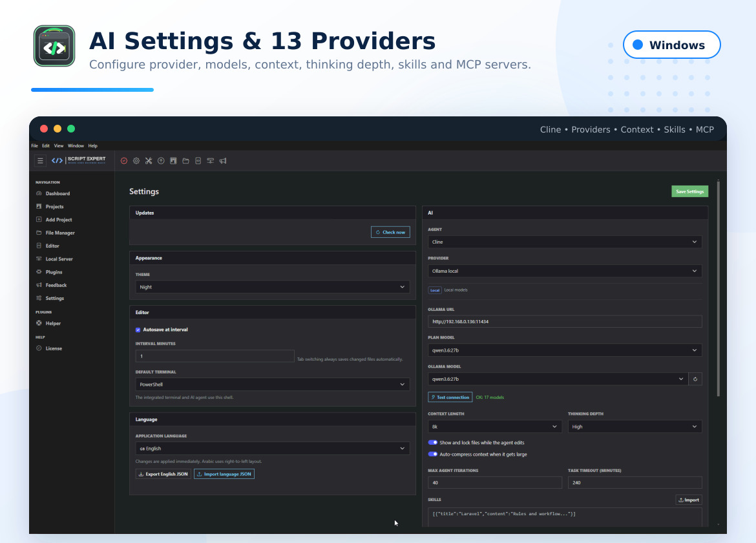Image resolution: width=756 pixels, height=543 pixels.
Task: Select Add Project in the sidebar
Action: (58, 219)
